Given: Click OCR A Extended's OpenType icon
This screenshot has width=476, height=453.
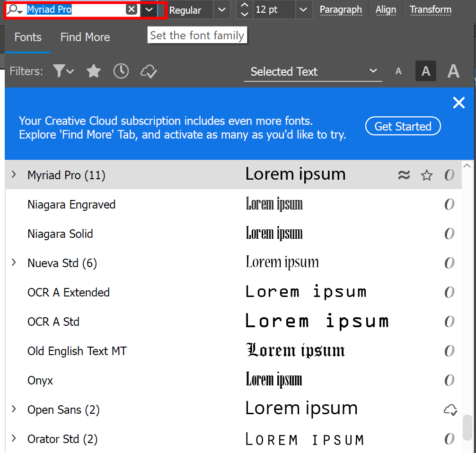Looking at the screenshot, I should click(450, 292).
